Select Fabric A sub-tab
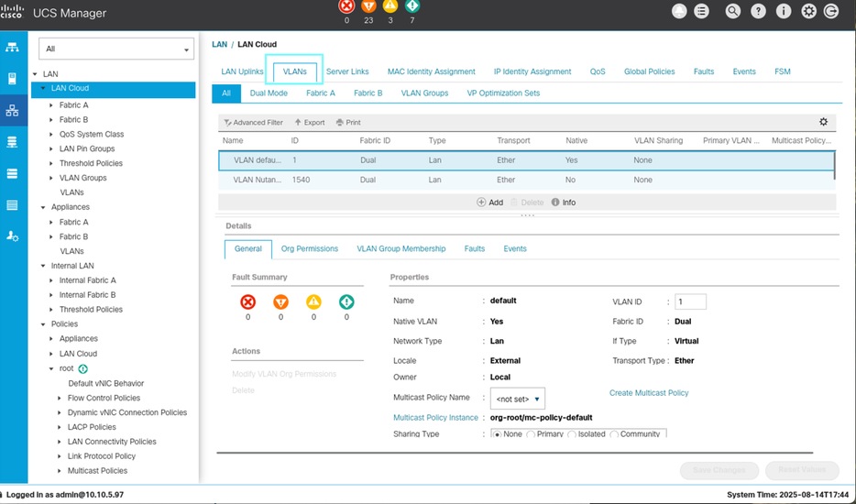 pos(321,93)
